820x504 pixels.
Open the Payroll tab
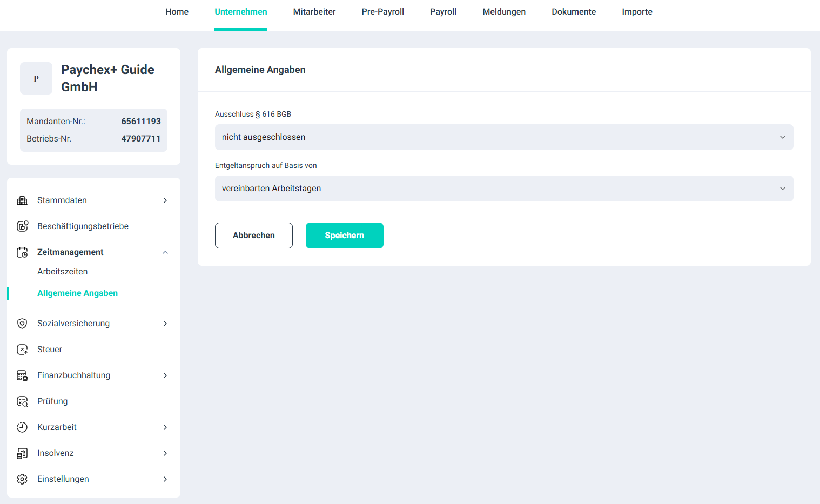click(443, 12)
